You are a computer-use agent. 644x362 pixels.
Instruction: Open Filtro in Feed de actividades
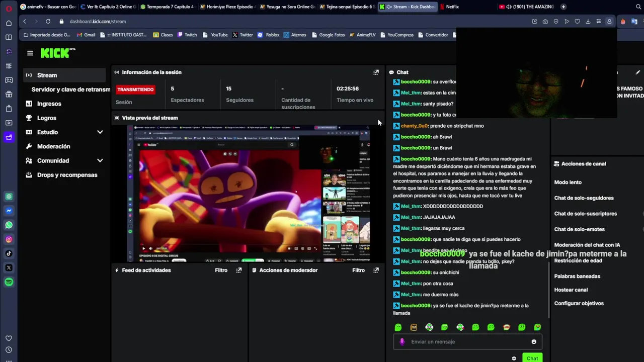tap(221, 270)
